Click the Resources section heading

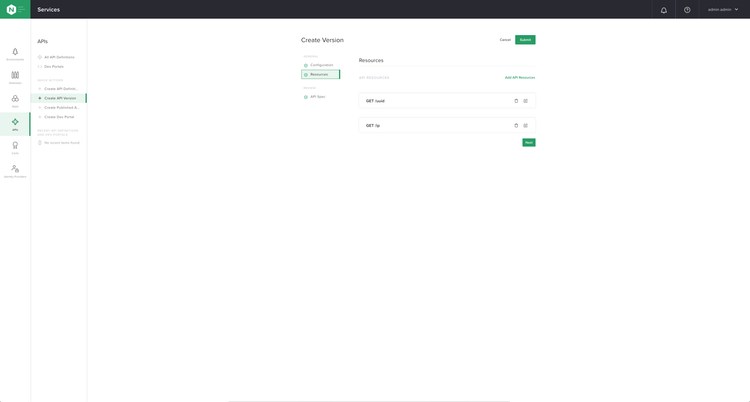[x=371, y=60]
